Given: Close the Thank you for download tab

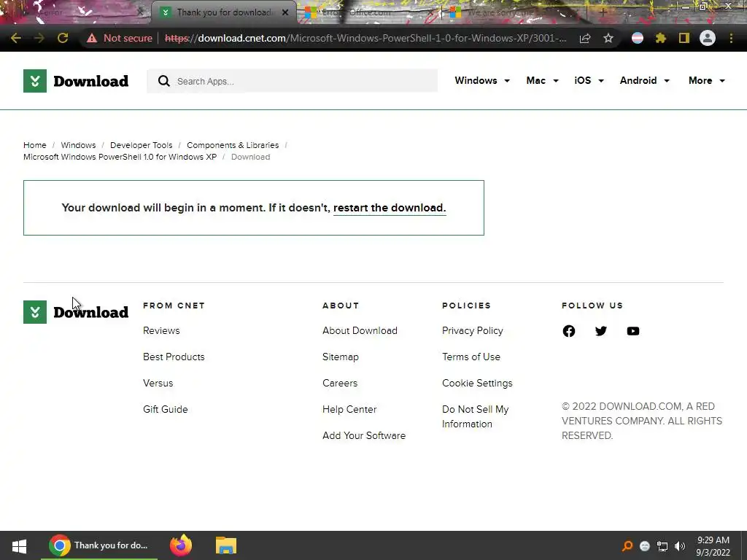Looking at the screenshot, I should point(285,12).
